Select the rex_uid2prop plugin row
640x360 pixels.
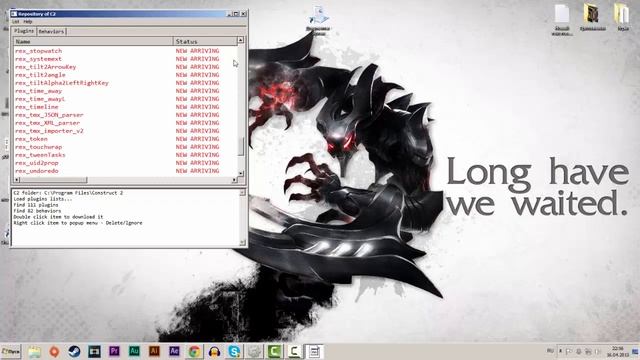pyautogui.click(x=125, y=163)
